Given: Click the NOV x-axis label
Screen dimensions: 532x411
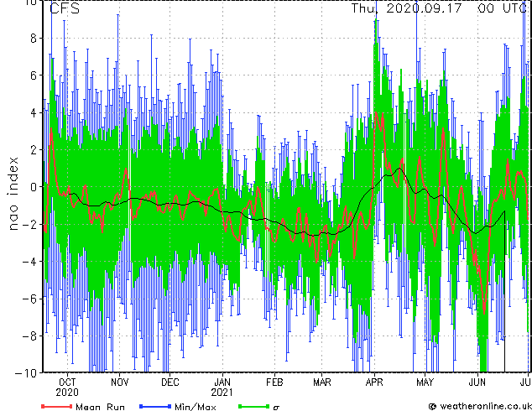Looking at the screenshot, I should 120,382.
